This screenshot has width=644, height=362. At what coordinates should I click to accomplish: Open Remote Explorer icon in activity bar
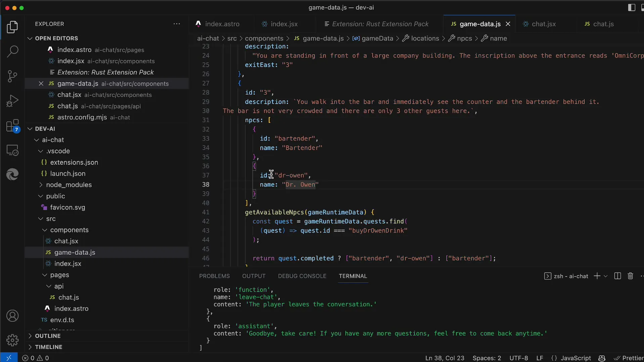pos(12,150)
